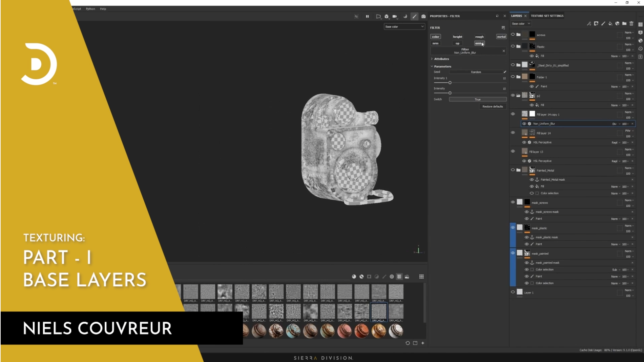Hide the Fill layer 14 copy 1

513,114
